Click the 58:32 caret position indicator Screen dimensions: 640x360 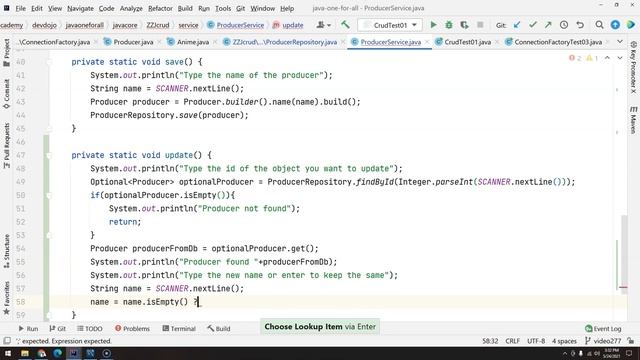pyautogui.click(x=490, y=341)
